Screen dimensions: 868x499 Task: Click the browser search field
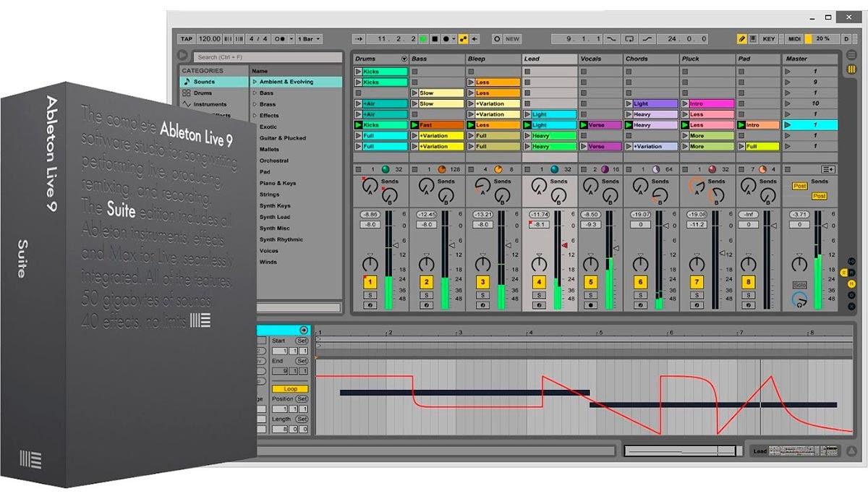coord(268,57)
